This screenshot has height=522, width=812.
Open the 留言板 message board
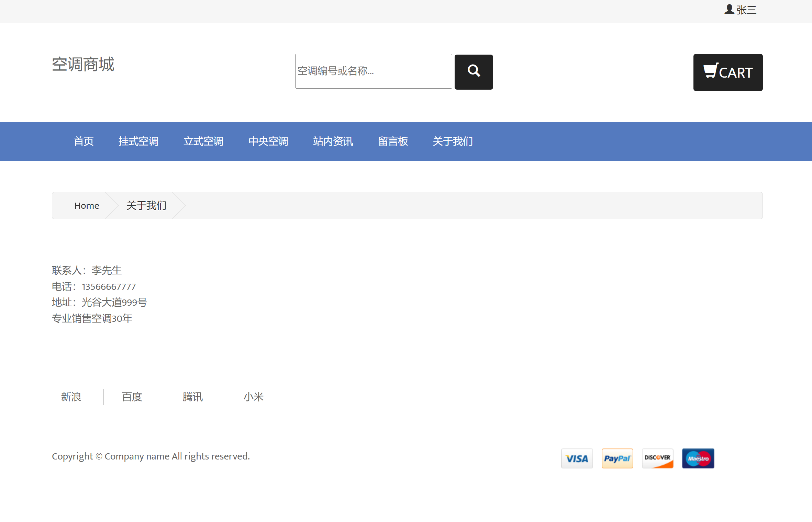393,141
